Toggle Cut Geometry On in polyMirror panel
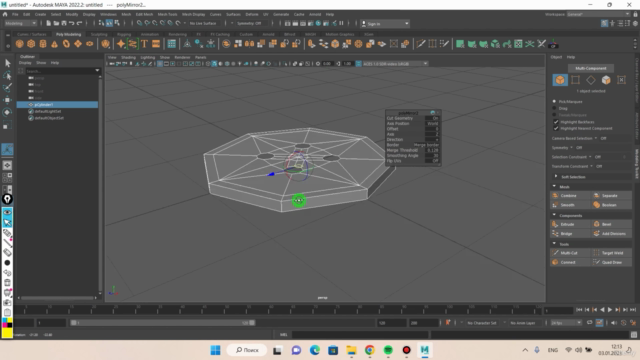Viewport: 640px width, 360px height. [431, 118]
